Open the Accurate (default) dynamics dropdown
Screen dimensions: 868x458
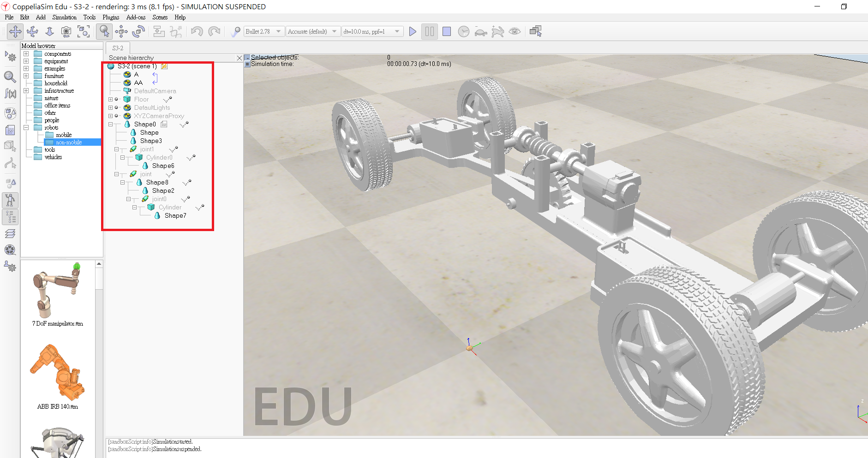(313, 31)
